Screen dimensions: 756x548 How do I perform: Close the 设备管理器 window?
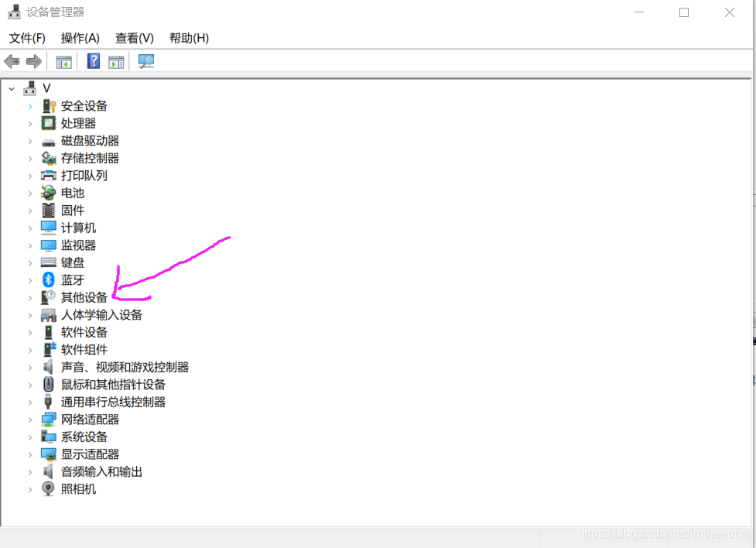pyautogui.click(x=730, y=12)
